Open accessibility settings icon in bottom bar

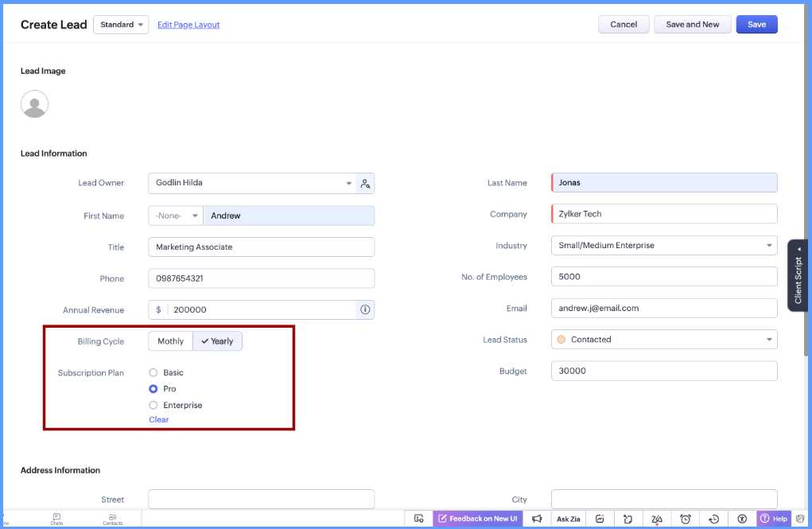(742, 518)
